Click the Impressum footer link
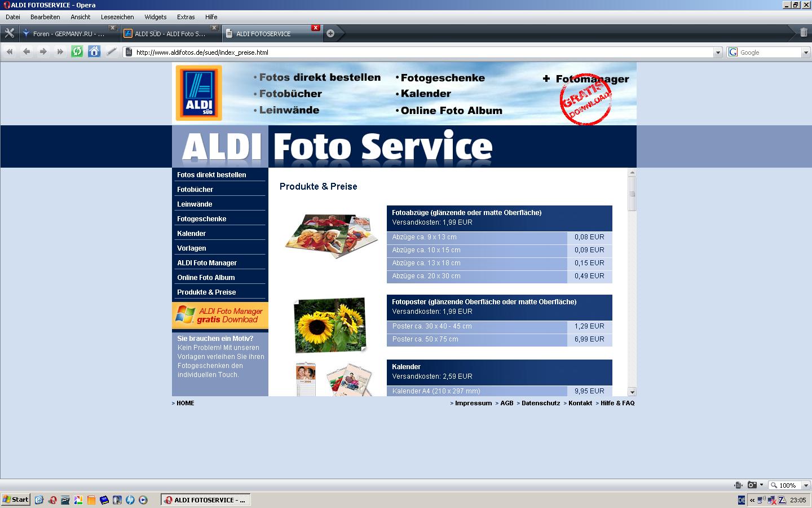The image size is (812, 508). pyautogui.click(x=473, y=403)
